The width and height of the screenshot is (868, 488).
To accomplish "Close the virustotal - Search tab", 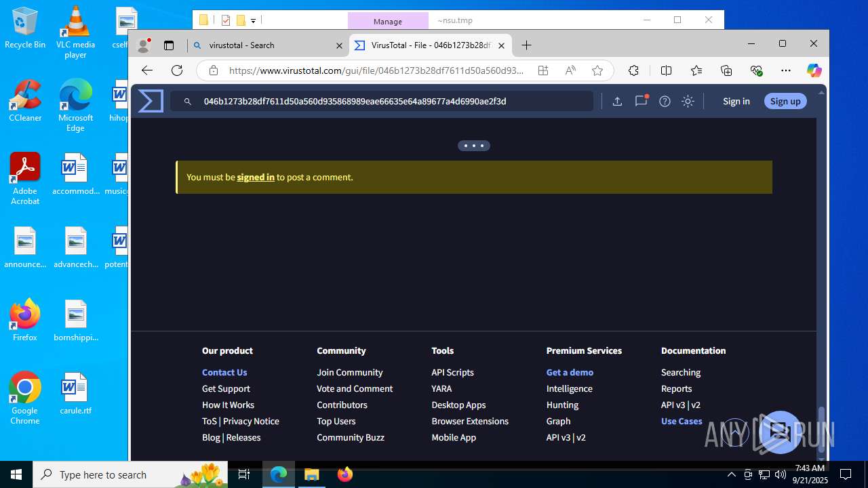I will 339,45.
